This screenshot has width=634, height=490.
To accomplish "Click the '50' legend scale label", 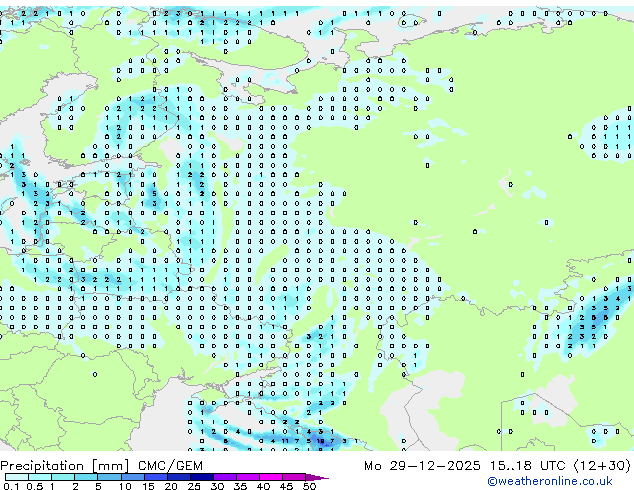I will [309, 486].
